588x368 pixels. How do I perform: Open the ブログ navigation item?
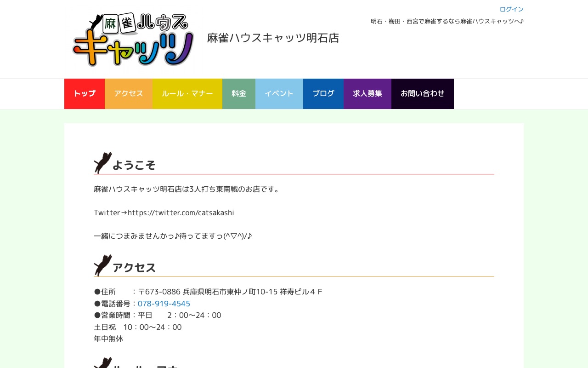(x=323, y=94)
